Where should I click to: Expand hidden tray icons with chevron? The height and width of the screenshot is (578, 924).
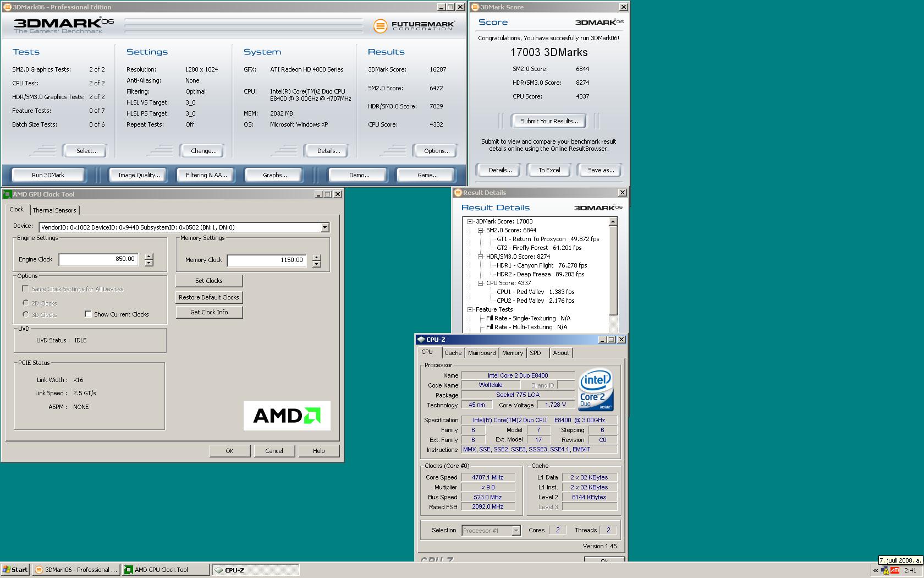coord(875,570)
